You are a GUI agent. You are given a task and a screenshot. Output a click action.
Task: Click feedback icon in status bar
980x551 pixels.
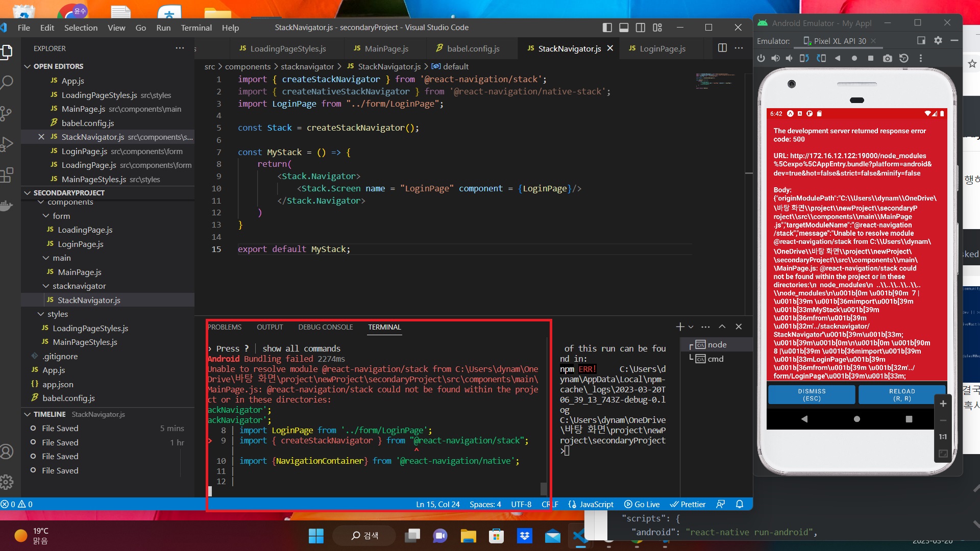point(720,504)
